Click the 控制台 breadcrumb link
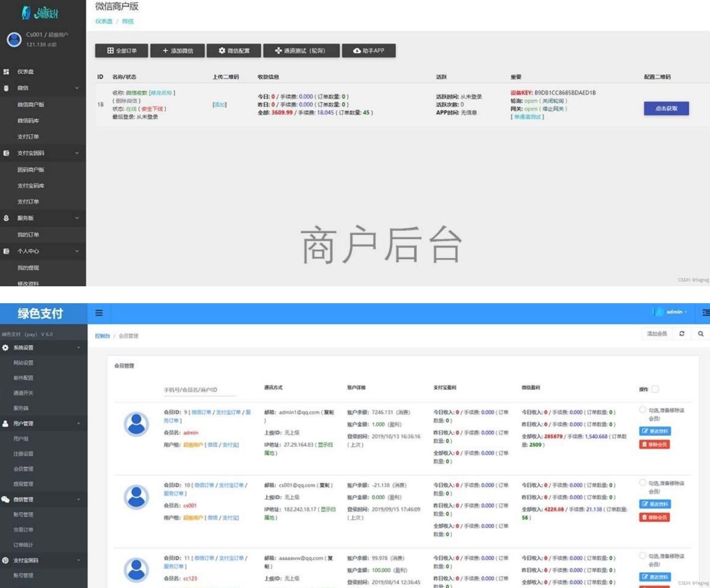This screenshot has width=710, height=588. [102, 336]
